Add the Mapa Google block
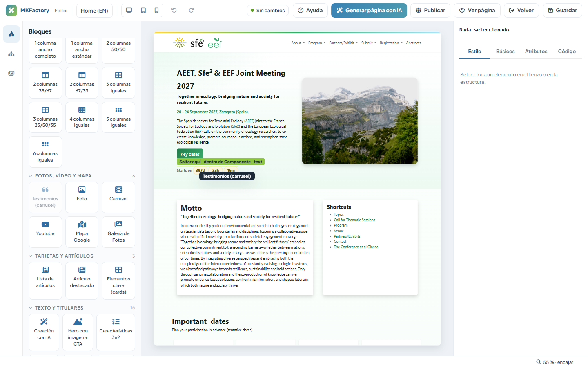The image size is (588, 368). [x=82, y=232]
